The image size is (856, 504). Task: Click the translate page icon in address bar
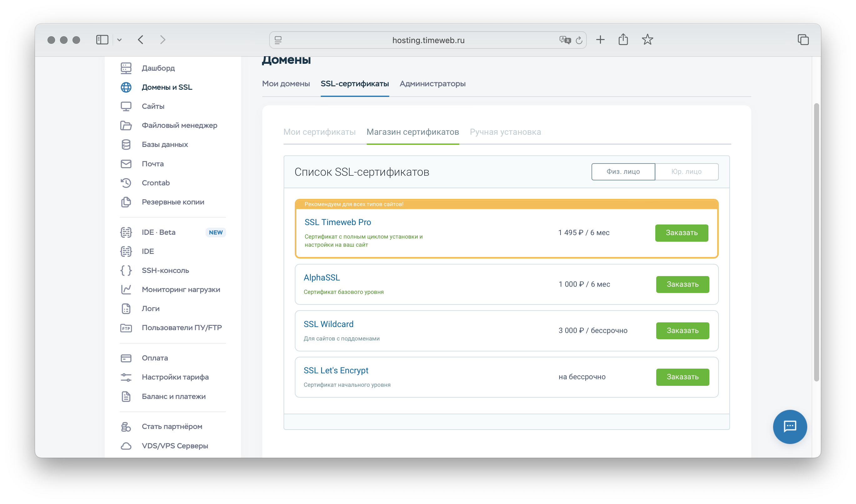tap(565, 40)
